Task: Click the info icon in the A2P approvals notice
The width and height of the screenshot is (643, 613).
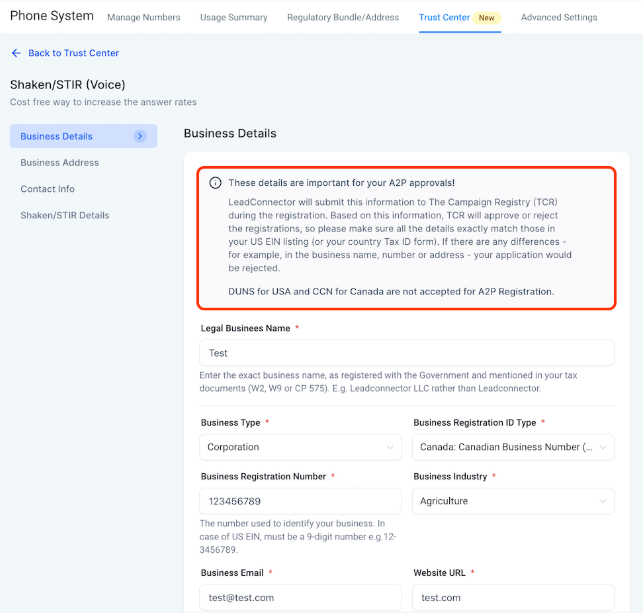Action: click(215, 182)
